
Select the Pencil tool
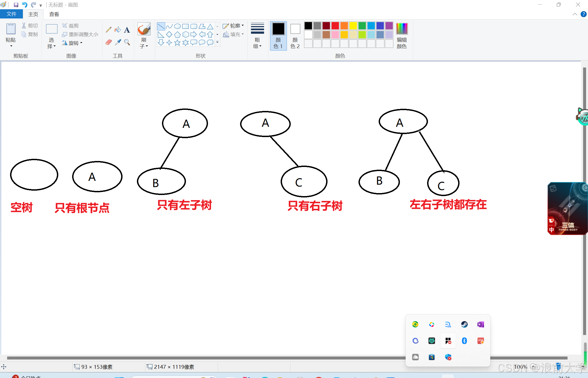(108, 29)
